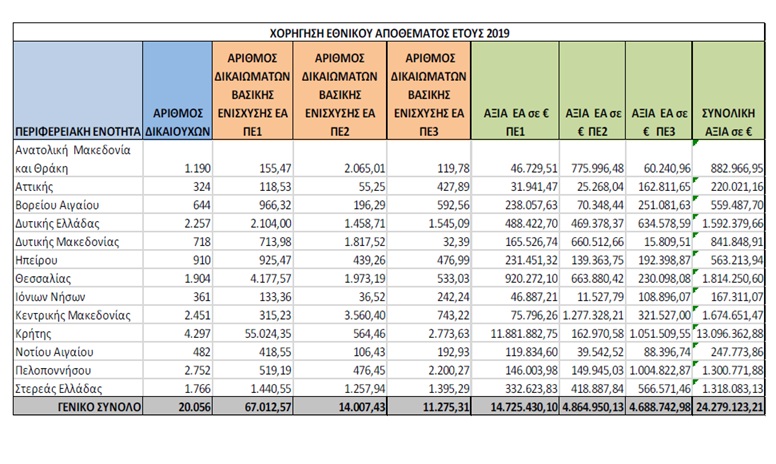Viewport: 776px width, 464px height.
Task: Click the ΓΕΝΙΚΟ ΣΥΝΟΛΟ total row label
Action: (93, 407)
